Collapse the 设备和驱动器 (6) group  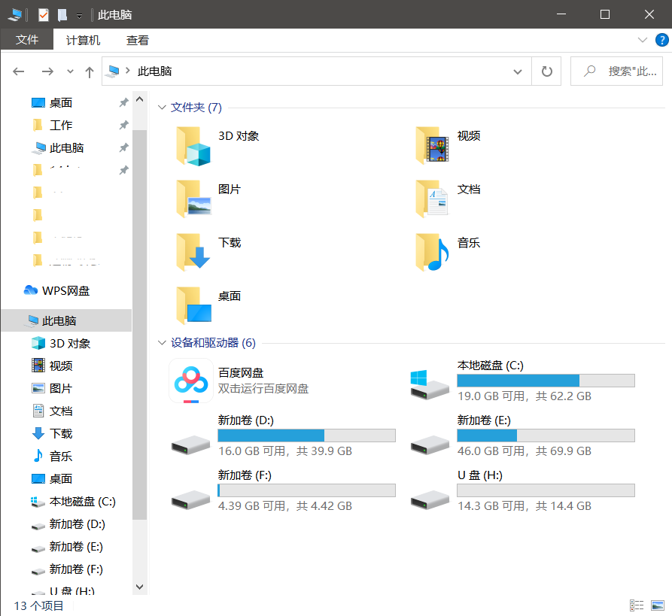coord(162,343)
